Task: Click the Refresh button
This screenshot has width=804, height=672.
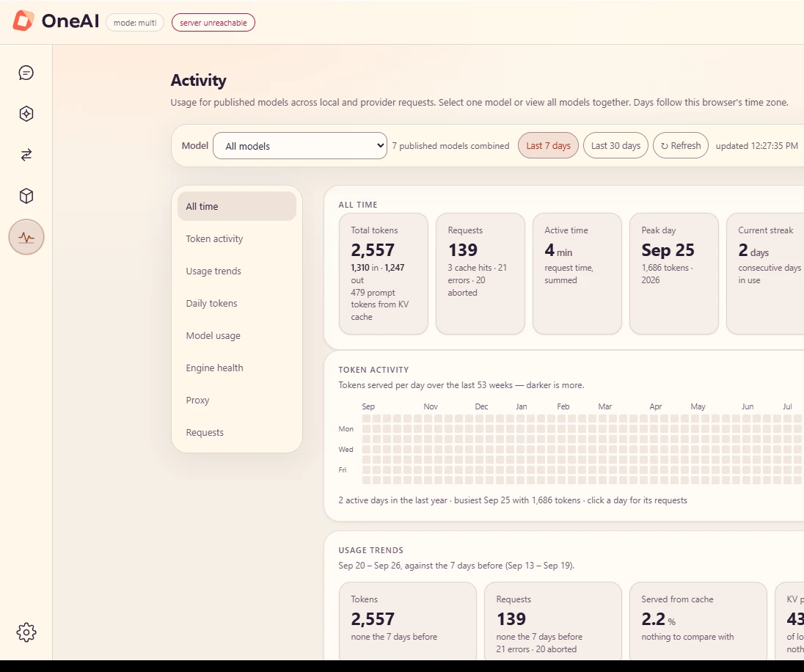Action: point(681,146)
